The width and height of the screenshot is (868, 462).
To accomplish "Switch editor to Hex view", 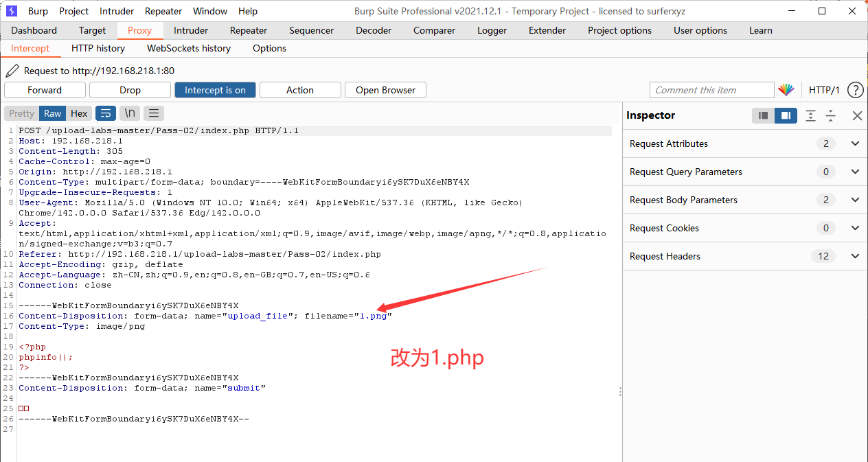I will (x=79, y=113).
